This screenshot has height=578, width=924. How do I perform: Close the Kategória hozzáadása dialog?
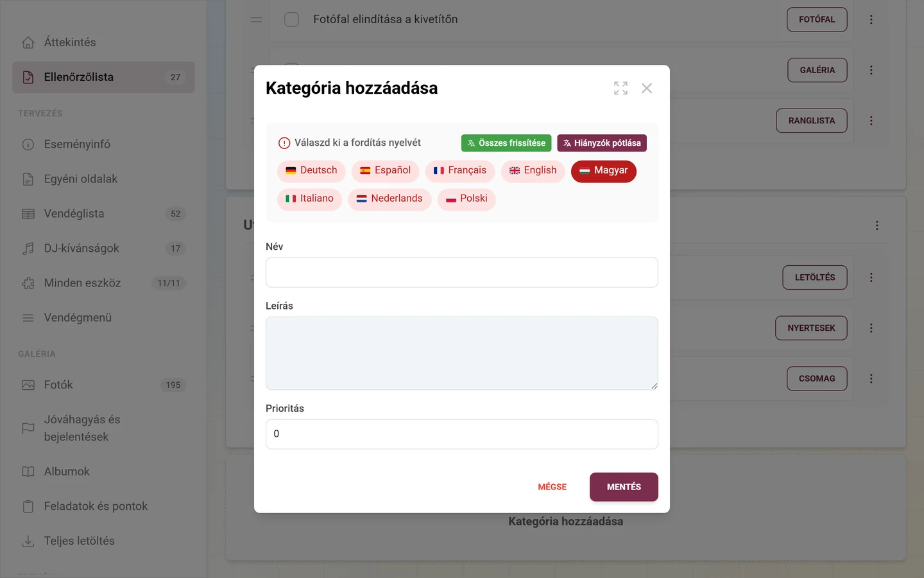(x=647, y=88)
